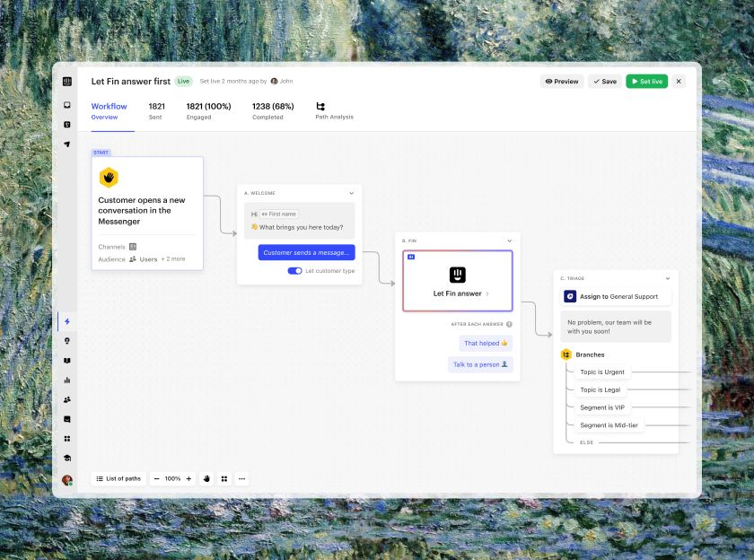Open the 1821 Sent stat tab
The width and height of the screenshot is (754, 560).
coord(156,111)
